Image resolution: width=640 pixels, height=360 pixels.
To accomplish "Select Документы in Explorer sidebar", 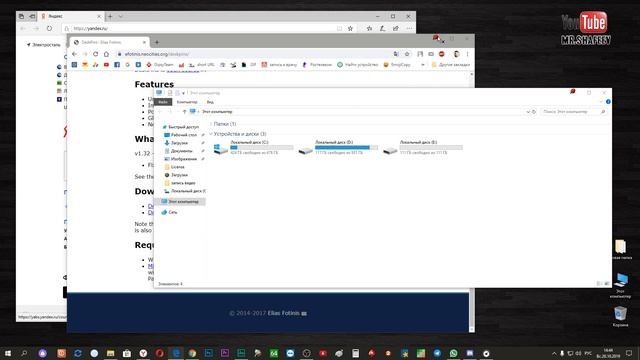I will 181,151.
